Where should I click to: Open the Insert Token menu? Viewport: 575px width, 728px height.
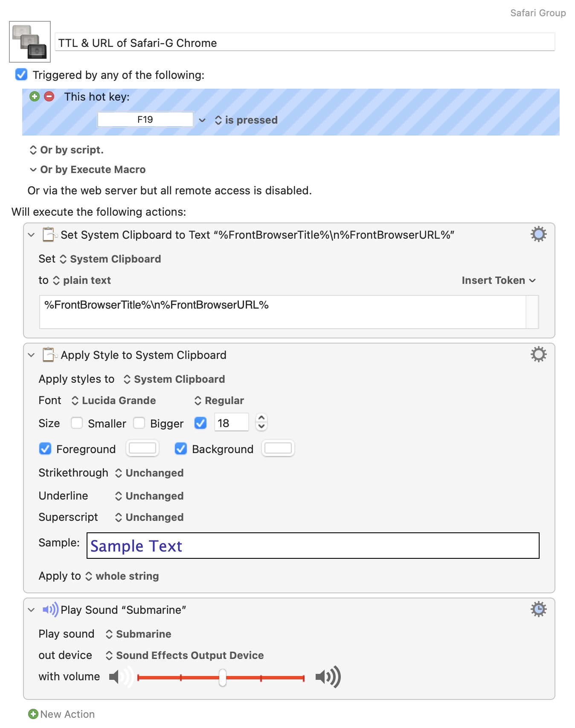[498, 280]
